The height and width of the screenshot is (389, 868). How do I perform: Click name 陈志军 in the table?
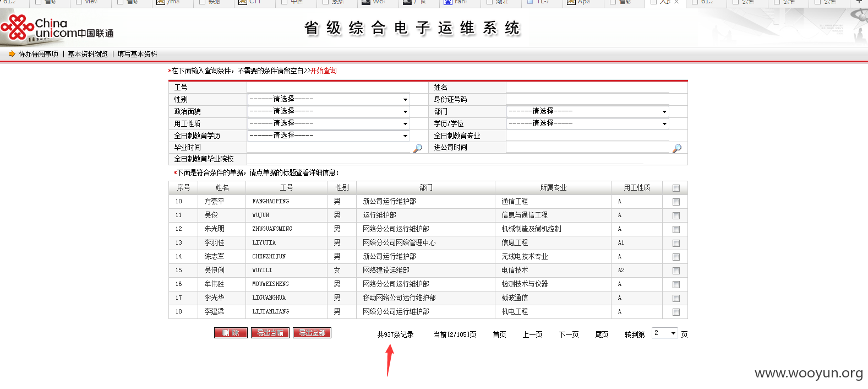[214, 257]
